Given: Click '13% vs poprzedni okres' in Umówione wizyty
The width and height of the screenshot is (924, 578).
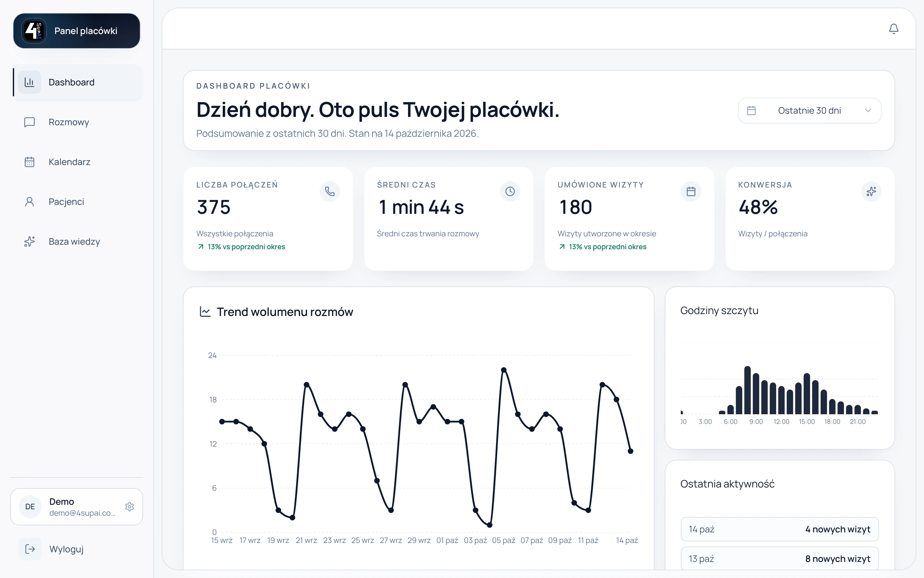Looking at the screenshot, I should click(x=607, y=247).
